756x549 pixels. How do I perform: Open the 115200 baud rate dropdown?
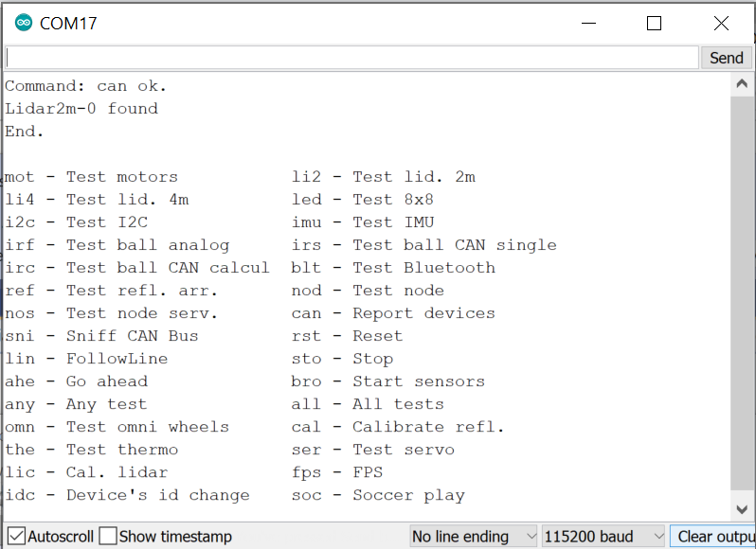tap(602, 537)
